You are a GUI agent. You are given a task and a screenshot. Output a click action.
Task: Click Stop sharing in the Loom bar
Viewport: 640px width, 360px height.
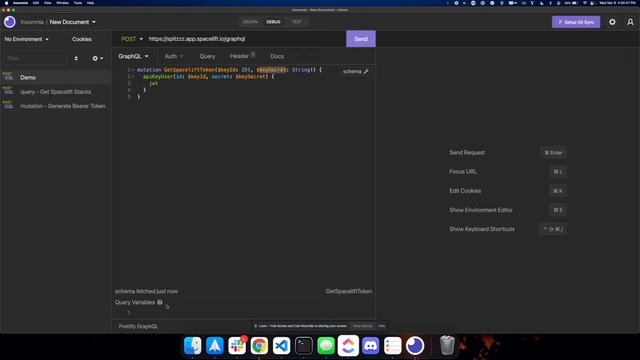(362, 326)
